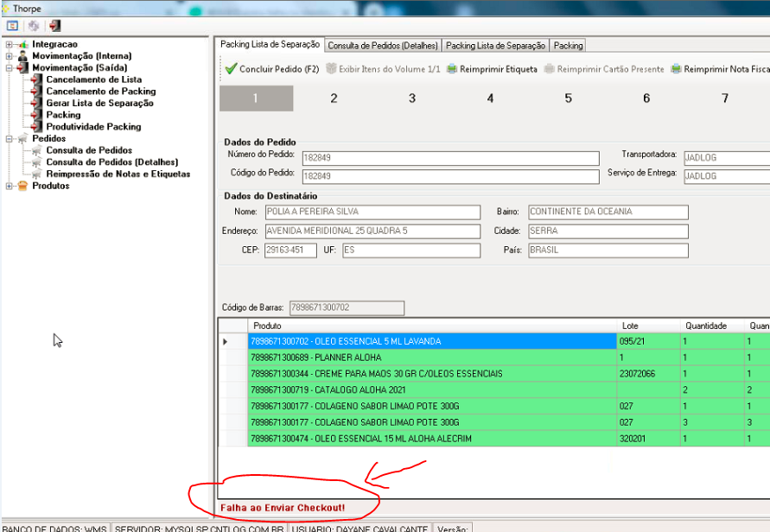Click the Movimentação (Saída) node icon

tap(23, 67)
